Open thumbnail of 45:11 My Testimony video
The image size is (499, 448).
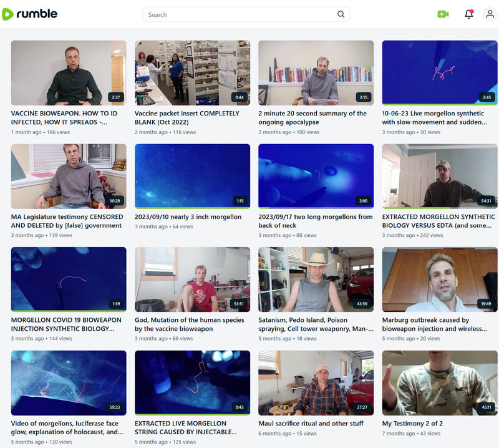click(440, 382)
